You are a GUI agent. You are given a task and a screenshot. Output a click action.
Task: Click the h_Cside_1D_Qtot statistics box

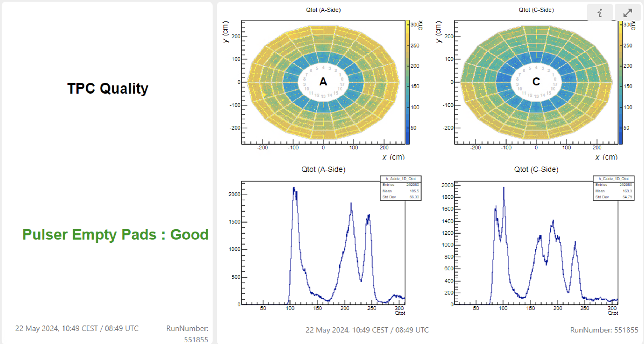pyautogui.click(x=614, y=188)
